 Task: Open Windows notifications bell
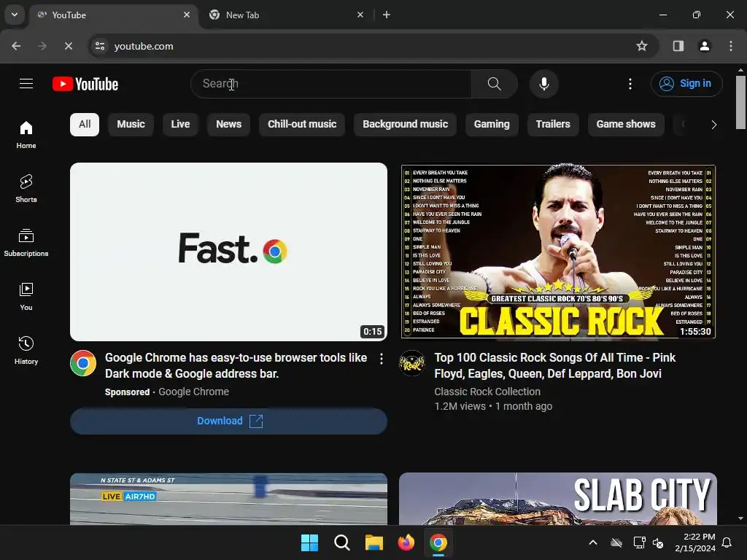point(727,542)
